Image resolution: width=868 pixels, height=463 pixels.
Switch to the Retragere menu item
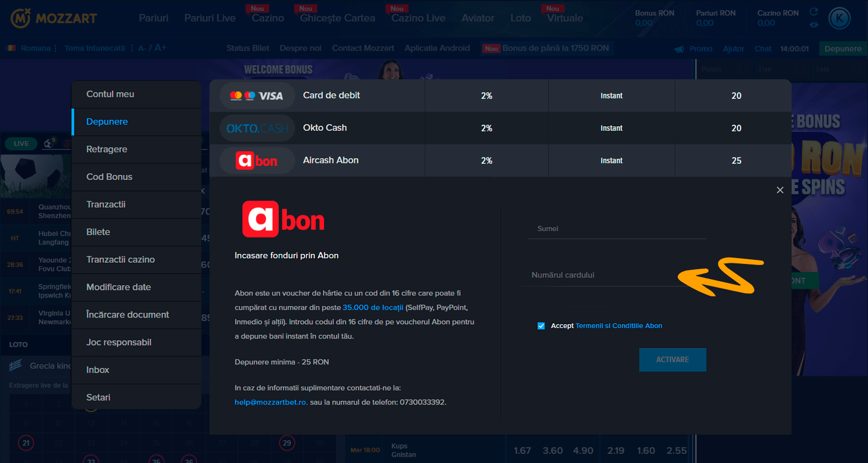[x=107, y=149]
